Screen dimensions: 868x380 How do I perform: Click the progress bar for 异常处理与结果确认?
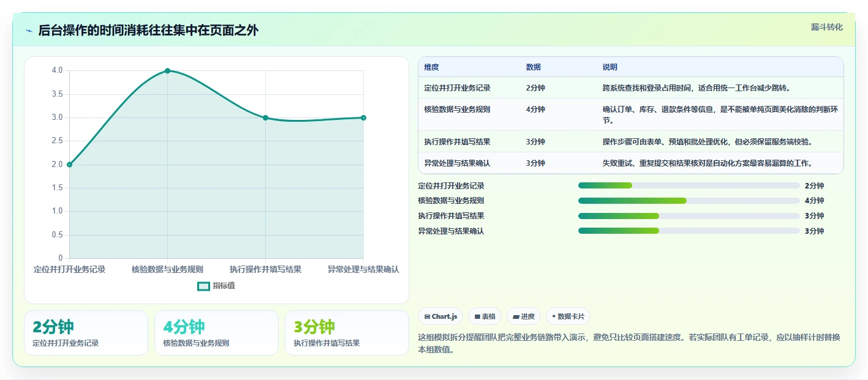pos(689,231)
